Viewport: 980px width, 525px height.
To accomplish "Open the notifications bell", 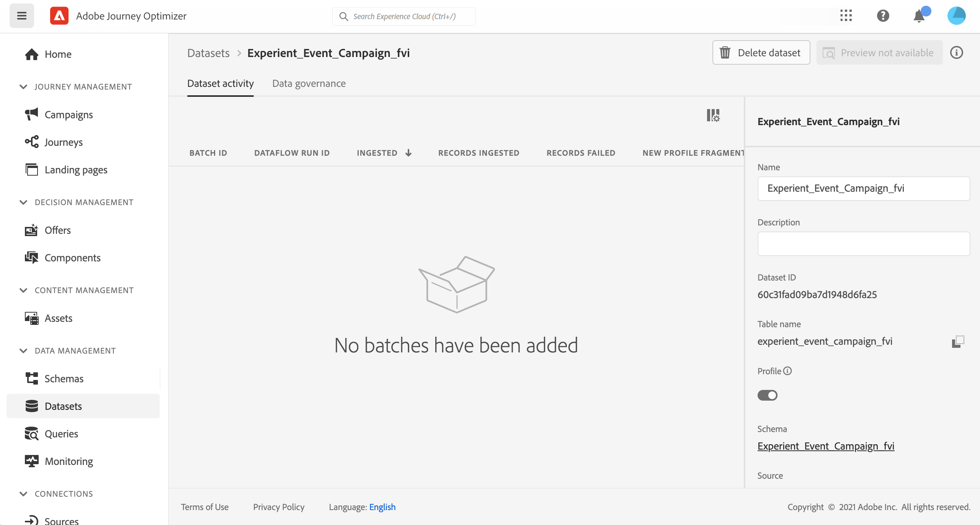I will coord(919,16).
